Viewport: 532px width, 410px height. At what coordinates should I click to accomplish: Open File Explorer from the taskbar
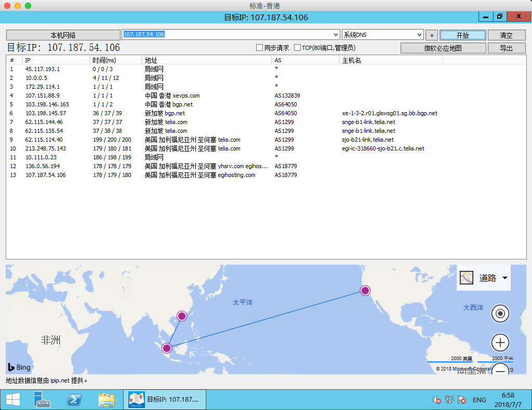(107, 400)
